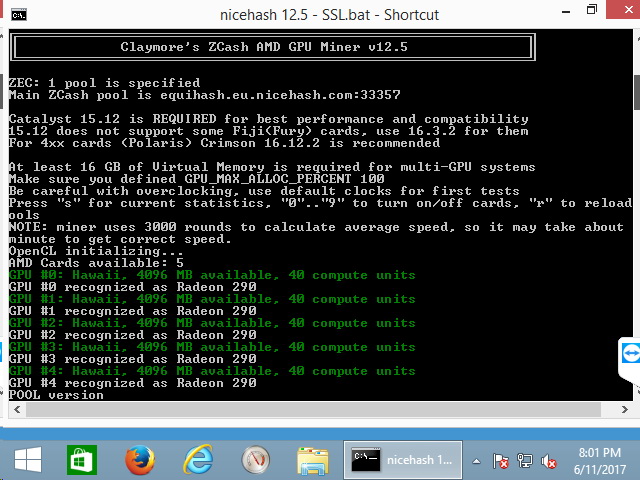This screenshot has height=480, width=640.
Task: Click the green 'GPU #2: Hawaii' line
Action: tap(212, 323)
